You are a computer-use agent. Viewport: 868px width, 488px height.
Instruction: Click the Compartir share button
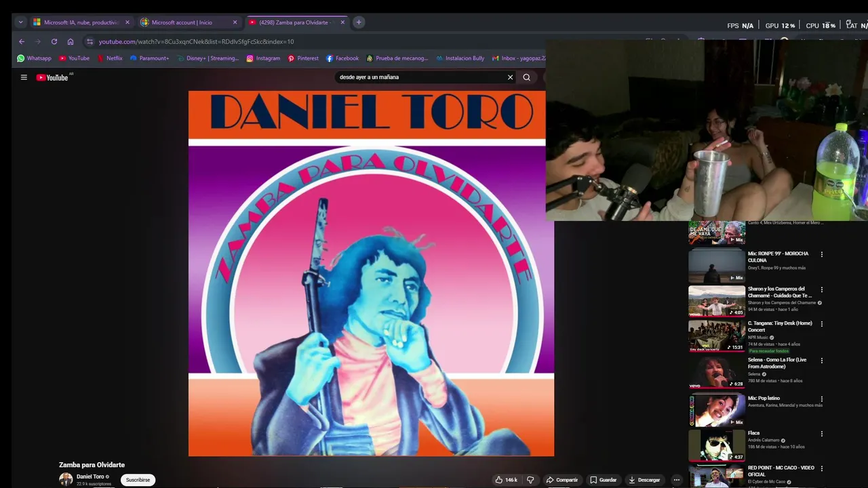point(562,480)
